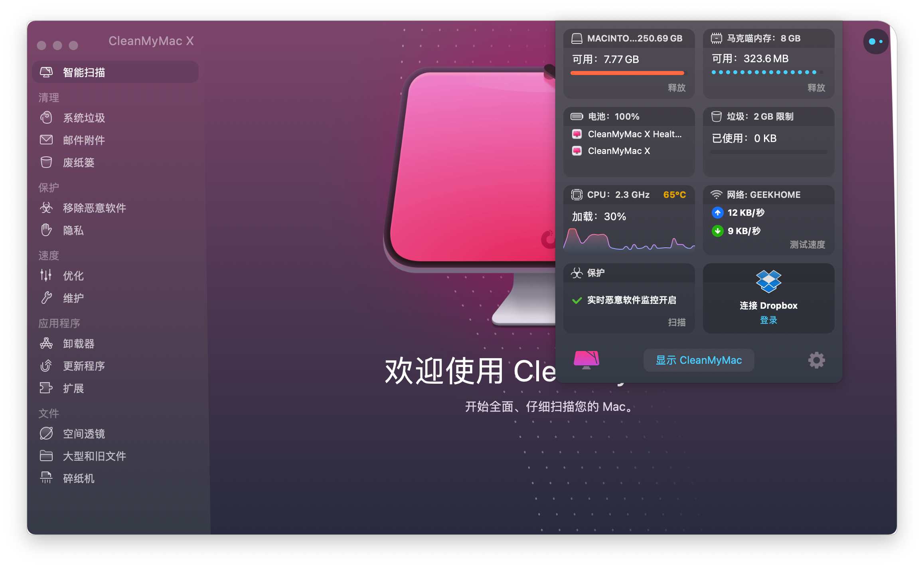This screenshot has width=924, height=568.
Task: Click the Dropbox logo icon
Action: (x=768, y=282)
